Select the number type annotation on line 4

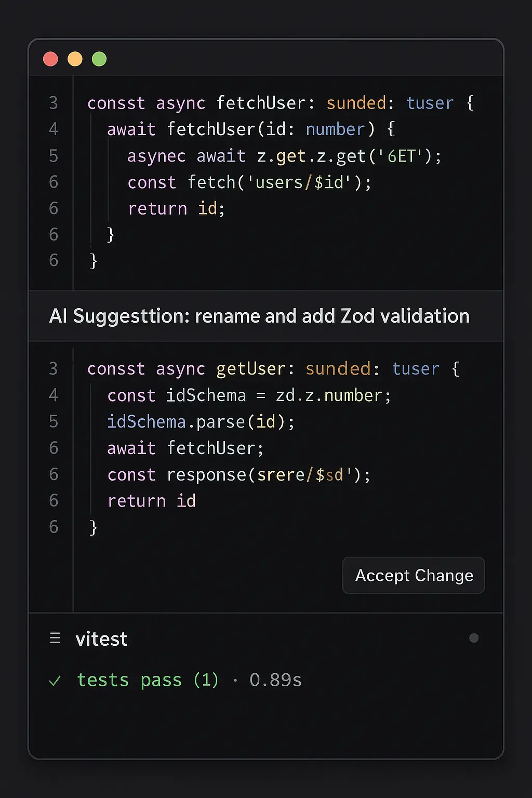tap(335, 129)
